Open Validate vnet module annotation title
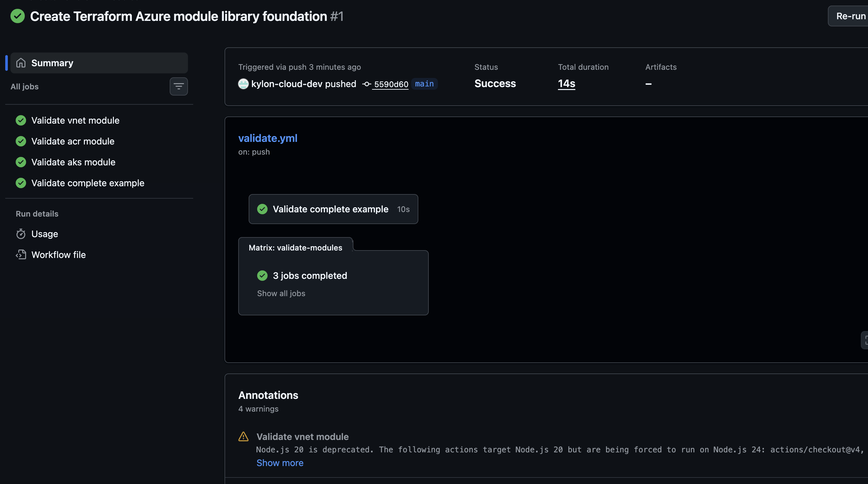 pyautogui.click(x=302, y=436)
